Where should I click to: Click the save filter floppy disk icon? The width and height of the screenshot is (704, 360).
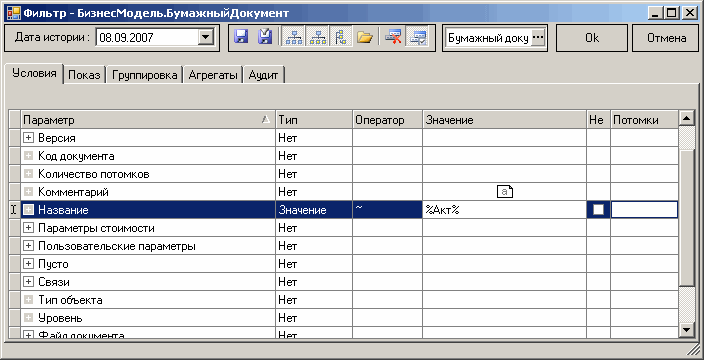242,38
